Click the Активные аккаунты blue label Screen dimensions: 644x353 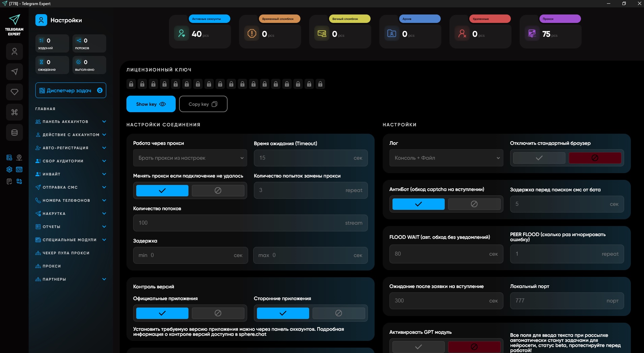tap(209, 19)
